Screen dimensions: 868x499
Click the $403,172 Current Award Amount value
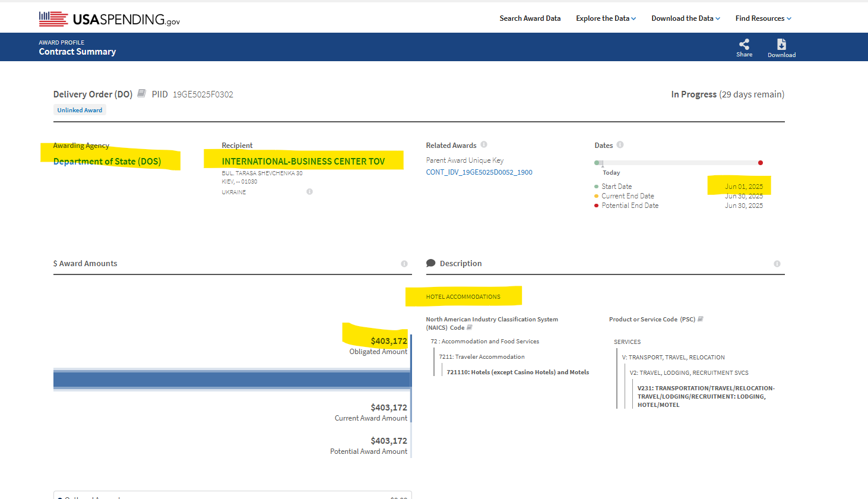tap(389, 408)
